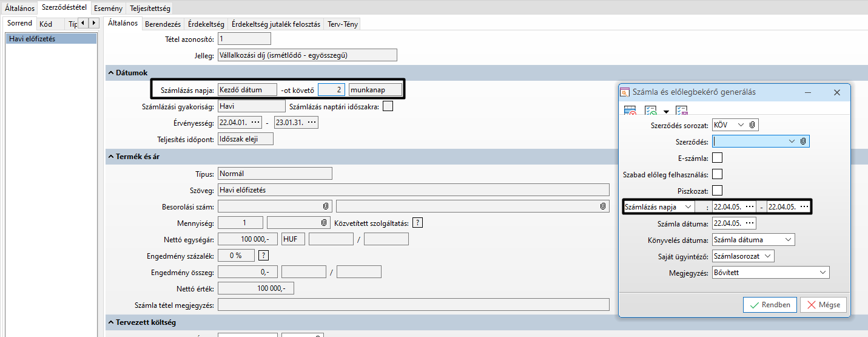This screenshot has width=868, height=337.
Task: Open date picker for Számla dátuma
Action: 749,223
